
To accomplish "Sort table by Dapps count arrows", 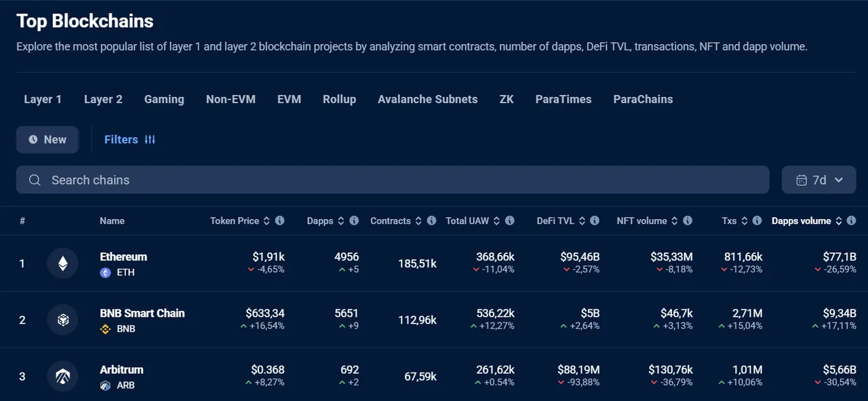I will tap(341, 221).
